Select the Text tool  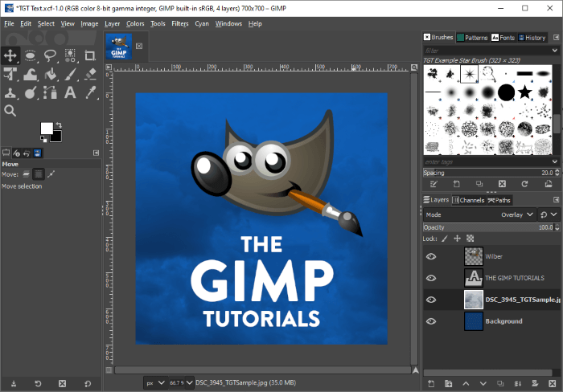pos(70,92)
